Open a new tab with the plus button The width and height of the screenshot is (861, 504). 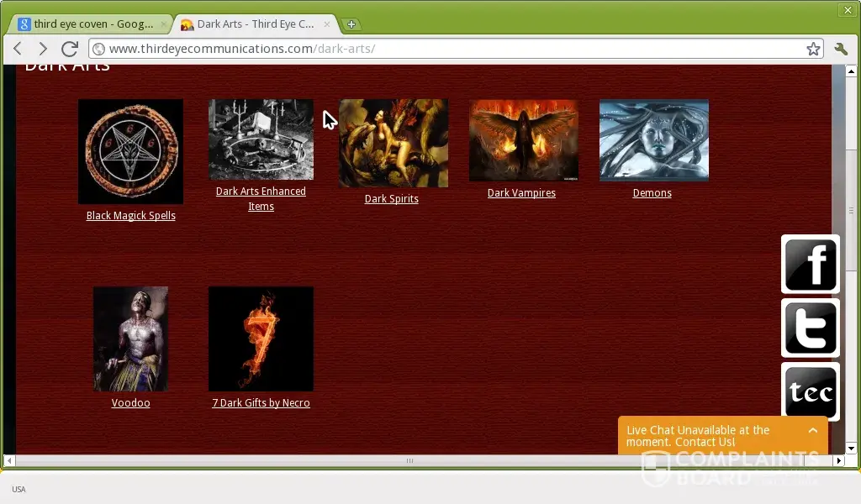coord(351,24)
